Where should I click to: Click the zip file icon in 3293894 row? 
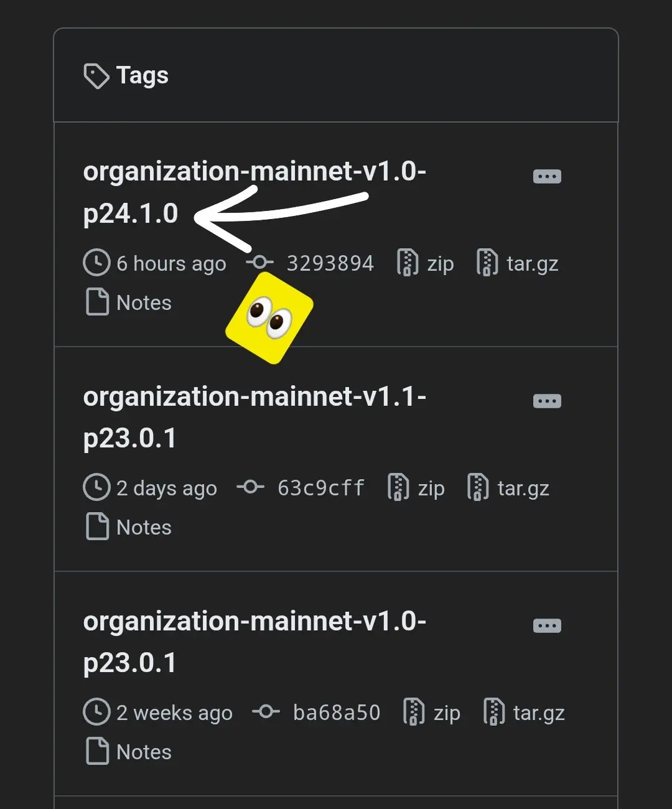click(x=408, y=263)
